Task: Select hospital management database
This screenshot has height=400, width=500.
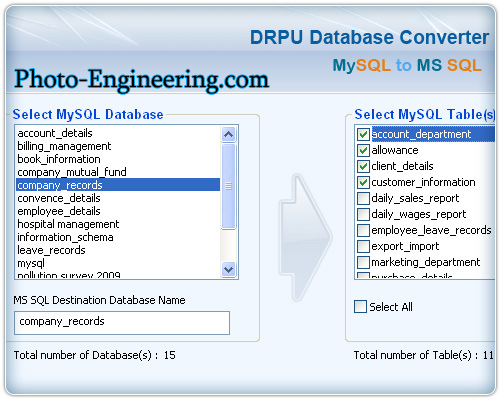Action: tap(118, 224)
